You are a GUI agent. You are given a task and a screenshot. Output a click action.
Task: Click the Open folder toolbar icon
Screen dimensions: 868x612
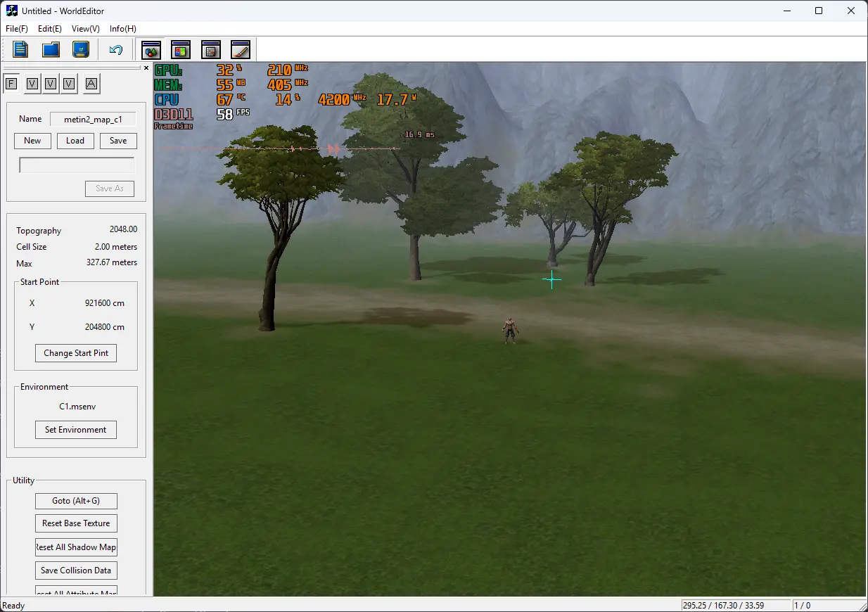[x=51, y=49]
